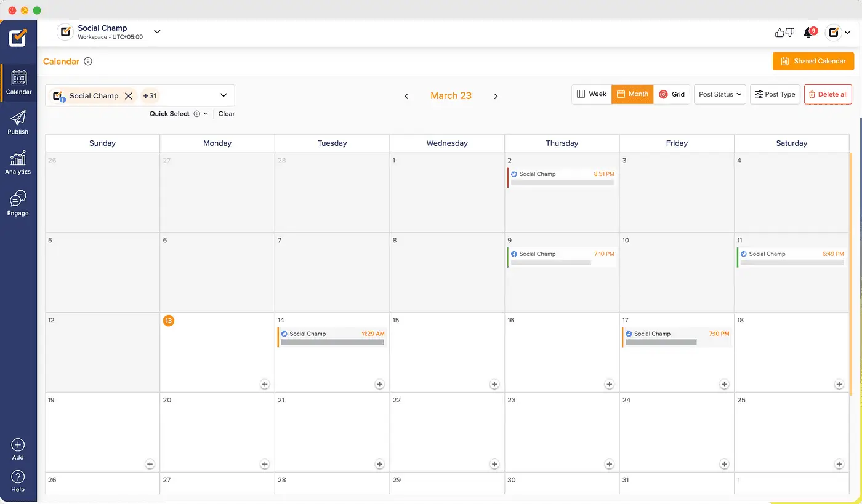
Task: Switch to Week view
Action: click(591, 94)
